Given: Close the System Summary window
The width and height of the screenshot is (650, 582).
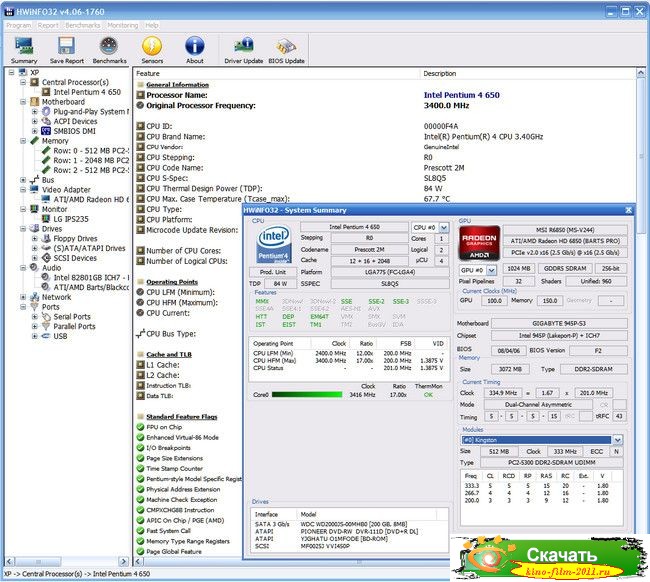Looking at the screenshot, I should [628, 210].
